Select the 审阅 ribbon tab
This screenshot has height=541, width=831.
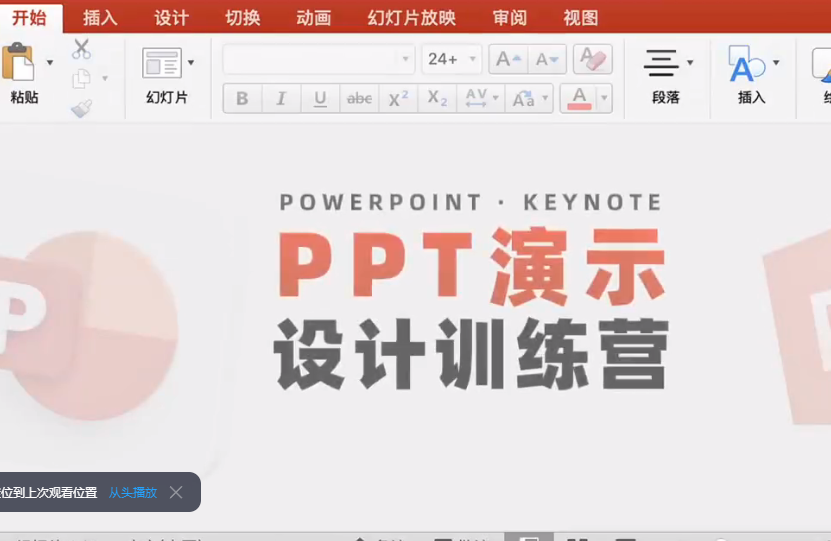pyautogui.click(x=510, y=18)
